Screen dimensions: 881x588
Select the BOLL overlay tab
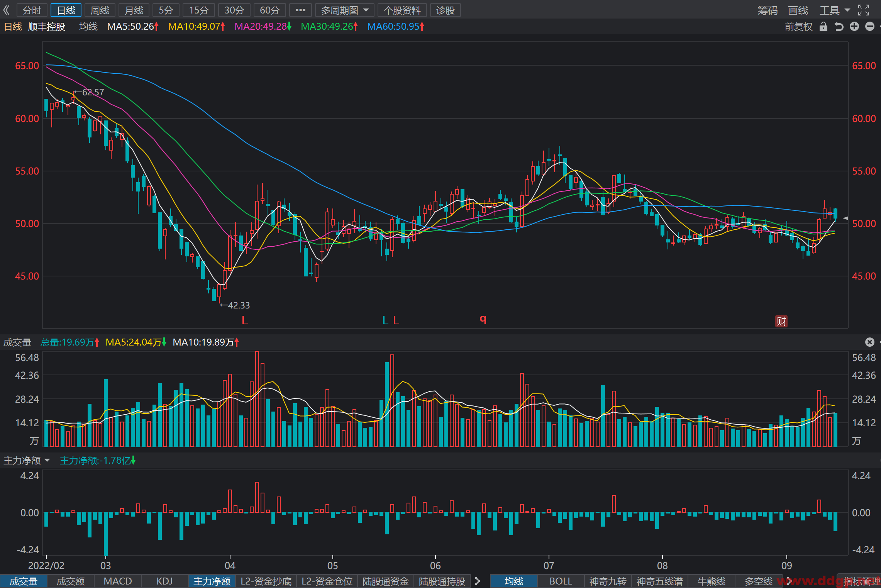coord(561,581)
